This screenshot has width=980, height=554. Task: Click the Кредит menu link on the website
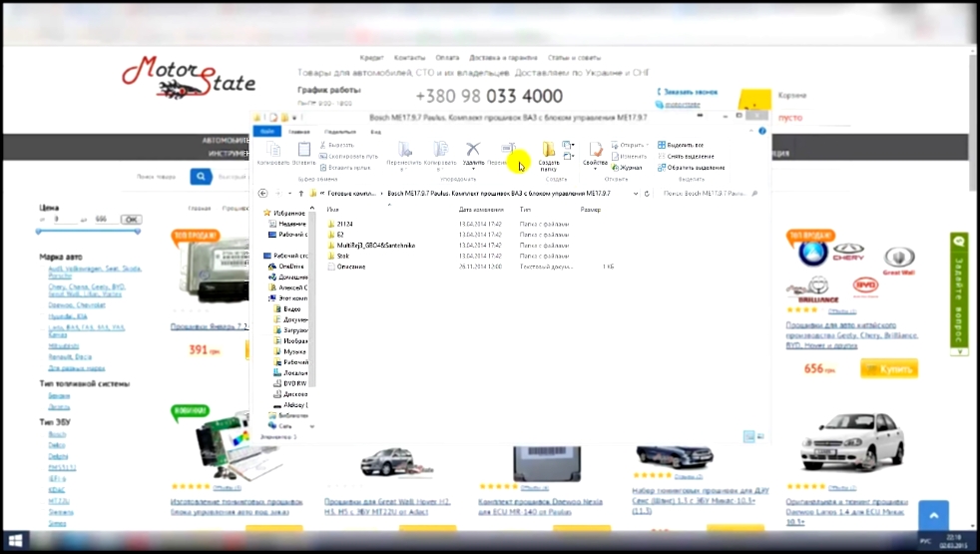point(371,58)
